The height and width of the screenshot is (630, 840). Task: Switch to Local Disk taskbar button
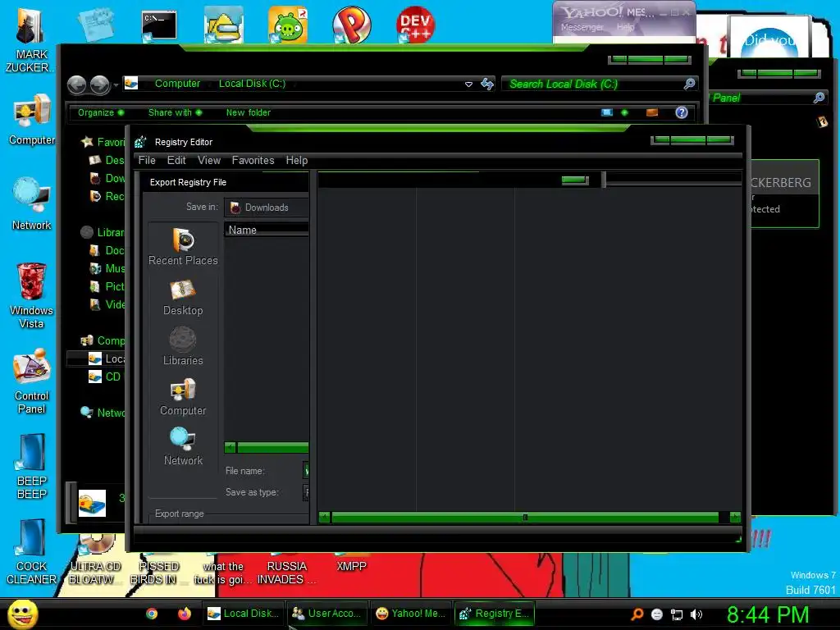tap(243, 614)
